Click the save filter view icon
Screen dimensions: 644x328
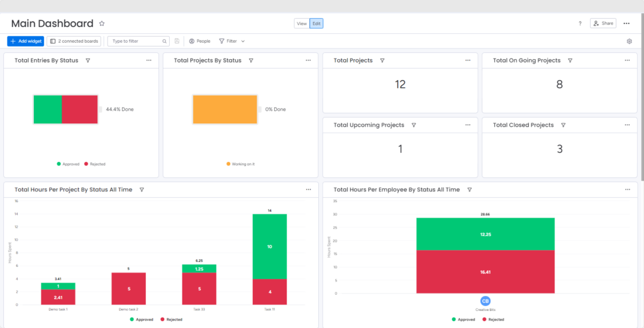tap(177, 41)
